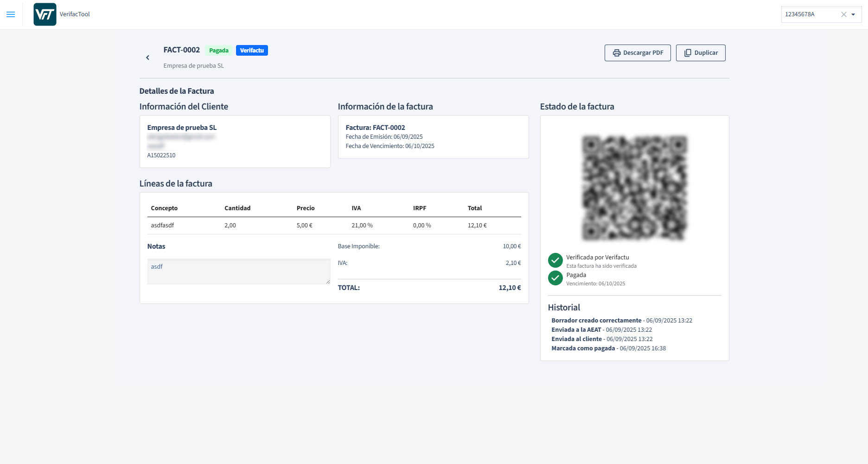Select the asdfasdf invoice line row
The height and width of the screenshot is (464, 868).
pyautogui.click(x=334, y=226)
